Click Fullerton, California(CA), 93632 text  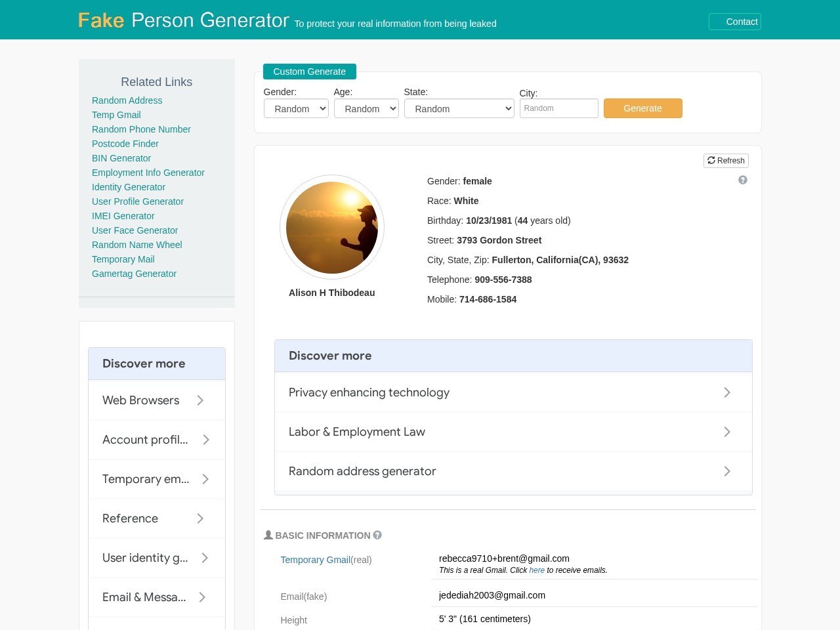click(560, 260)
